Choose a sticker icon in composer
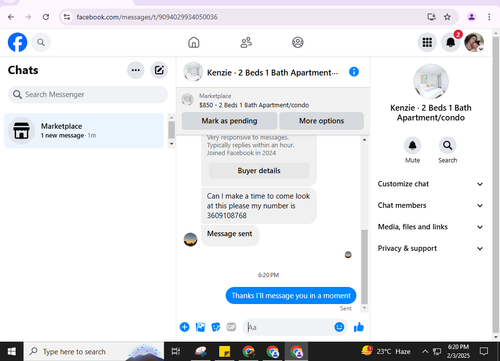This screenshot has height=361, width=500. click(x=216, y=327)
